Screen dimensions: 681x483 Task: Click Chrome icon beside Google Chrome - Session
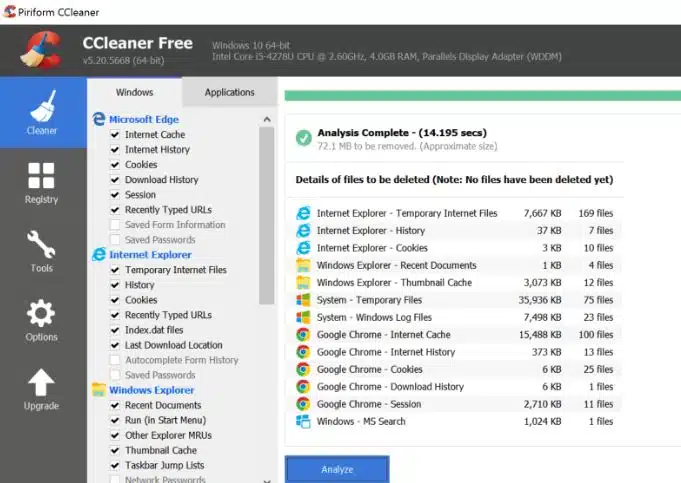click(x=303, y=404)
